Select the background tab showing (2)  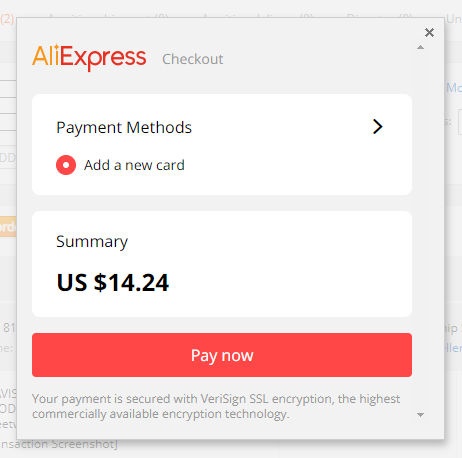(x=7, y=19)
